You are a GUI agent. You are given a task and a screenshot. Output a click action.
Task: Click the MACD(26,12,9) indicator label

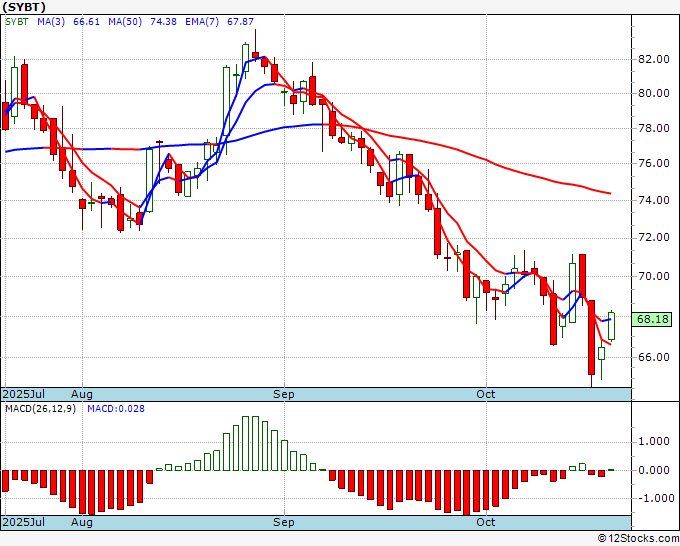40,409
